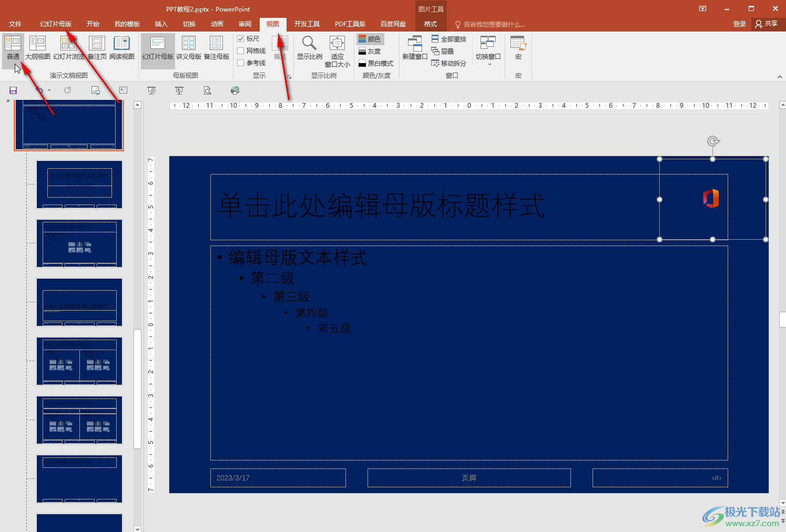Enable Gridlines (网格线) checkbox
This screenshot has height=532, width=786.
tap(251, 51)
